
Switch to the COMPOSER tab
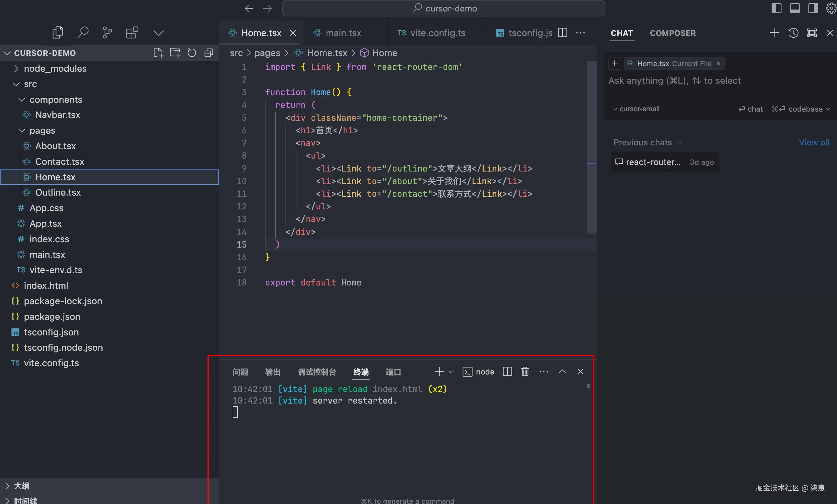coord(673,33)
